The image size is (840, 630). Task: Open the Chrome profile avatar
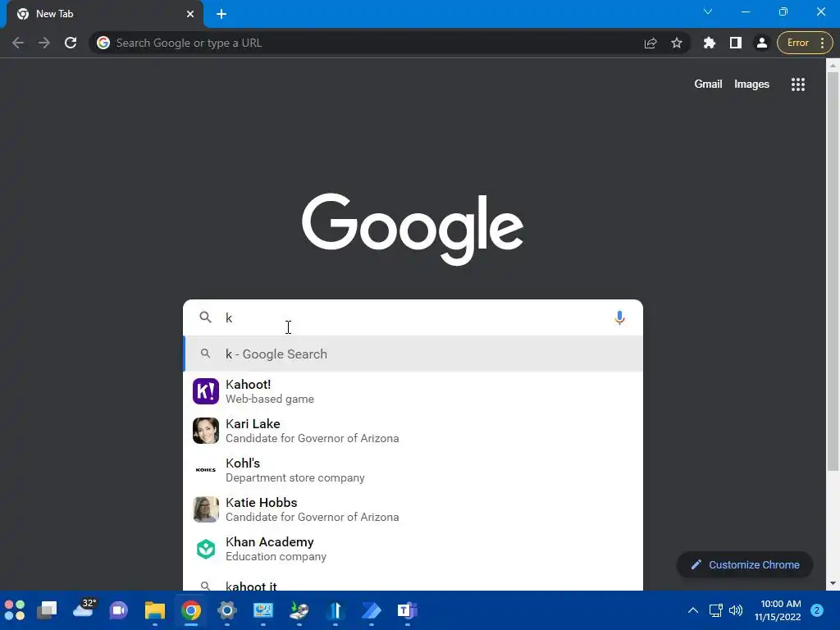761,43
